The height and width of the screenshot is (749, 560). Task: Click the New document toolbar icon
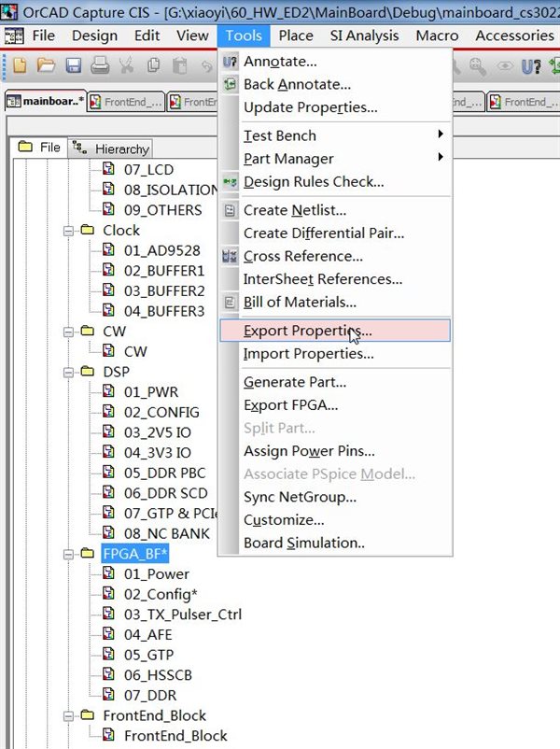pyautogui.click(x=20, y=65)
